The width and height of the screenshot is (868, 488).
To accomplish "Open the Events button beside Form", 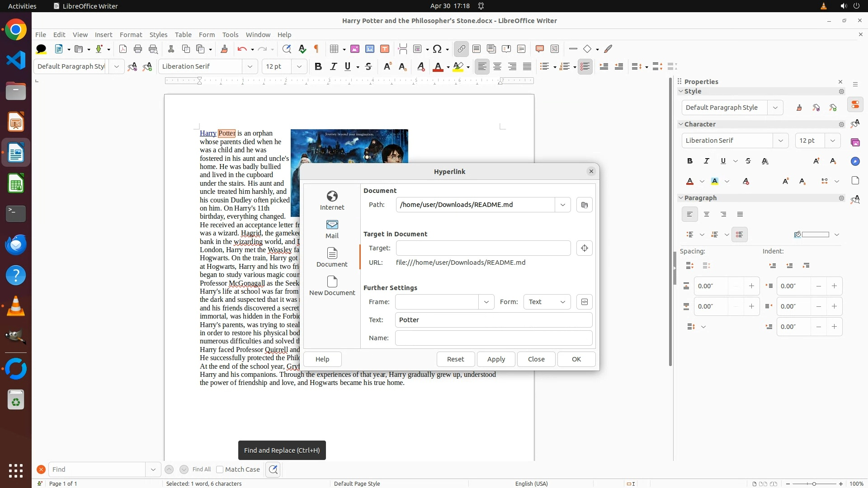I will 584,302.
